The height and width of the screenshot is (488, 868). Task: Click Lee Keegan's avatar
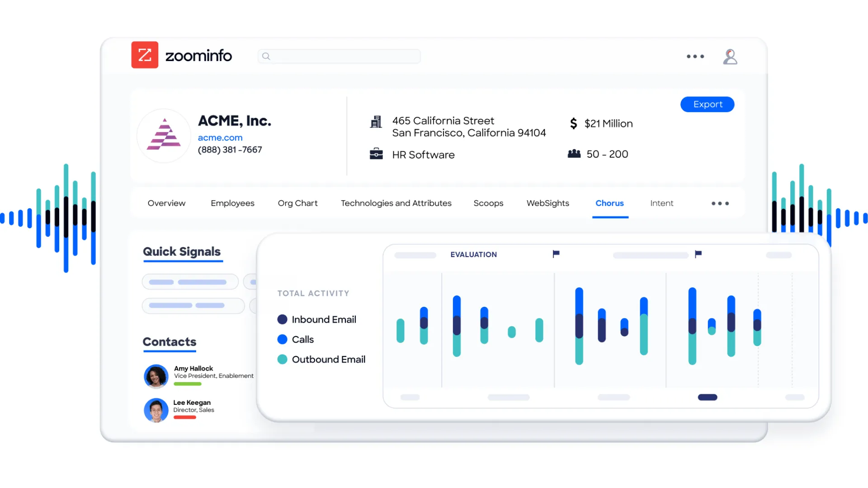tap(156, 410)
